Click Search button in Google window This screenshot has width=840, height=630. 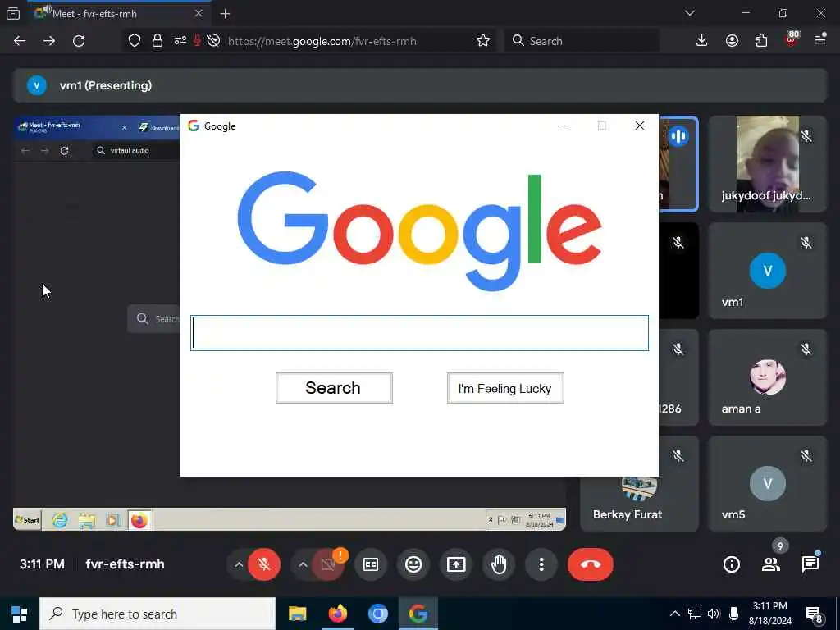(x=334, y=388)
